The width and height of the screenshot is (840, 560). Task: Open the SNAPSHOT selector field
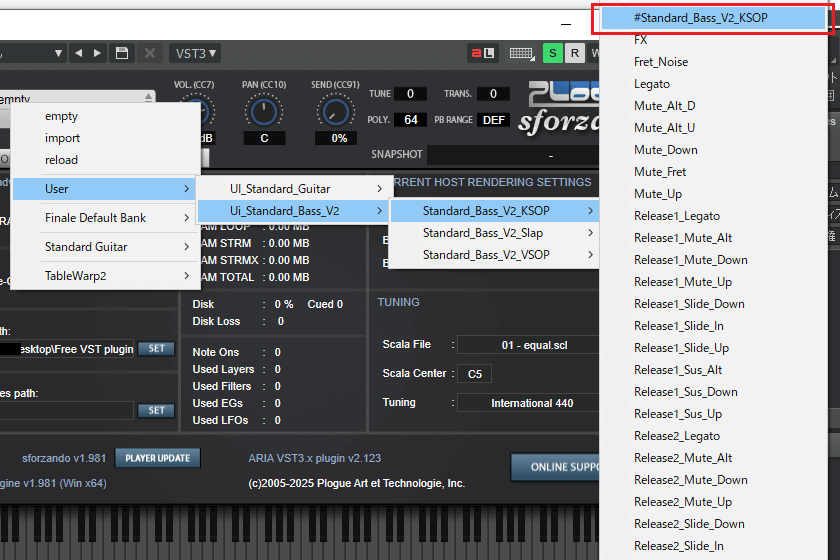pyautogui.click(x=513, y=155)
